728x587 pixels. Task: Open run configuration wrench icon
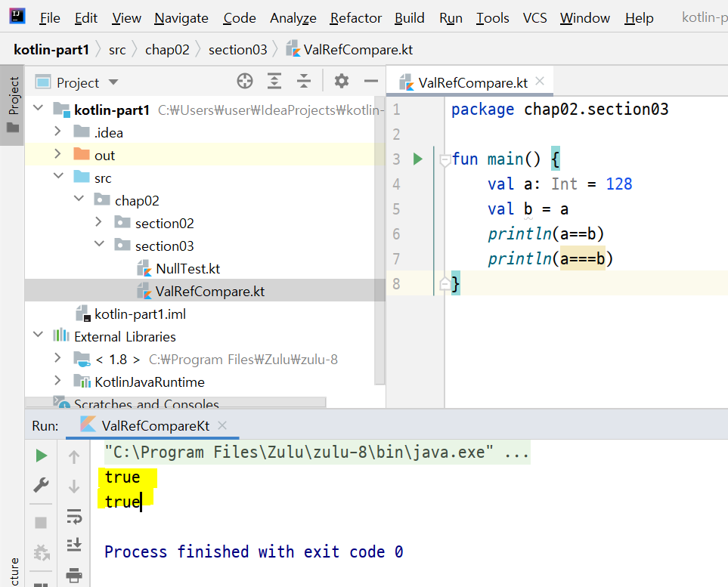[42, 485]
